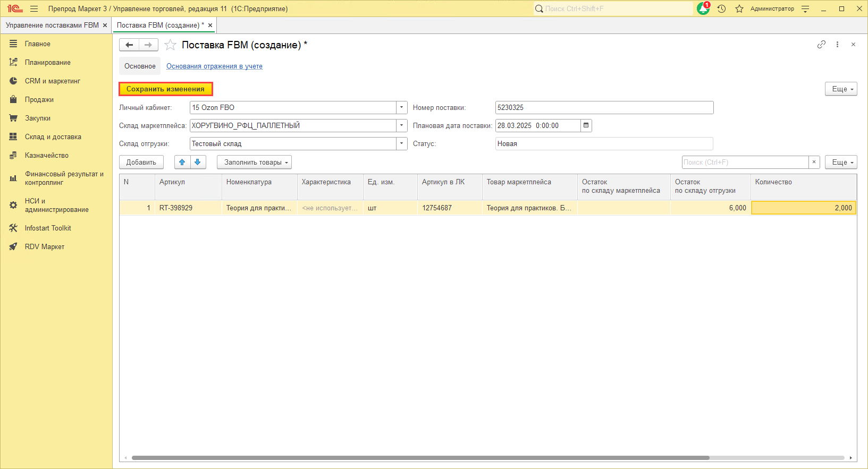The image size is (868, 469).
Task: Open the history clock icon
Action: (x=721, y=8)
